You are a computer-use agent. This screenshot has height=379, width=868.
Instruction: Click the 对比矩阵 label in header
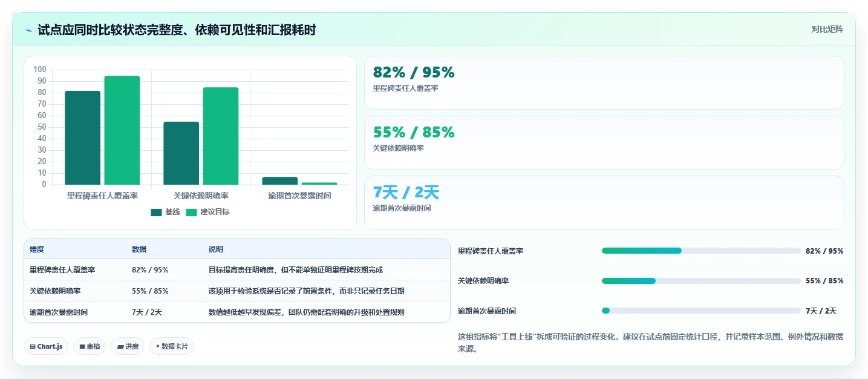[x=827, y=29]
